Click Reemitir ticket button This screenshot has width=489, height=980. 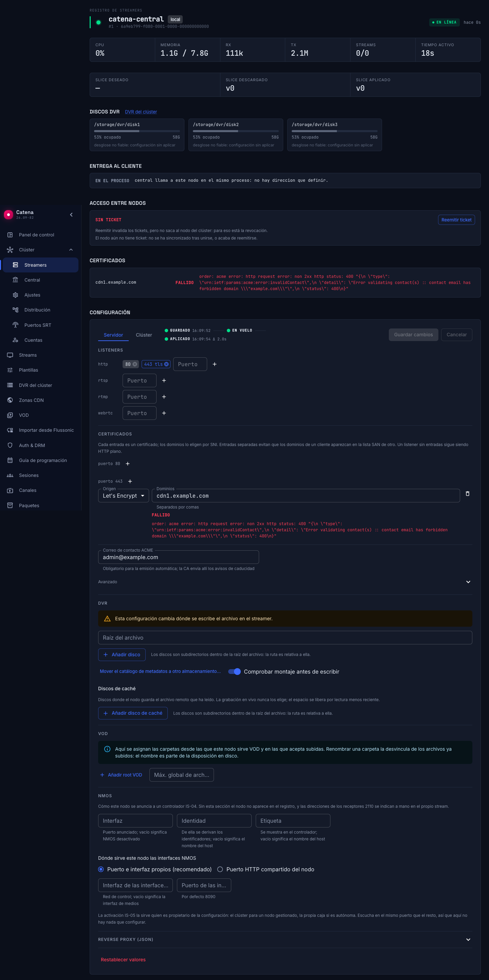(456, 220)
